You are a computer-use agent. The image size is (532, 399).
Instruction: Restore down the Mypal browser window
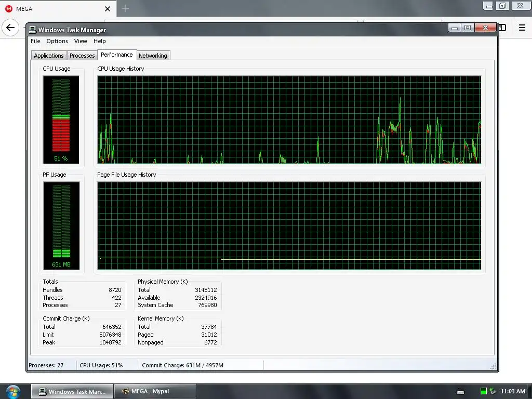click(502, 6)
